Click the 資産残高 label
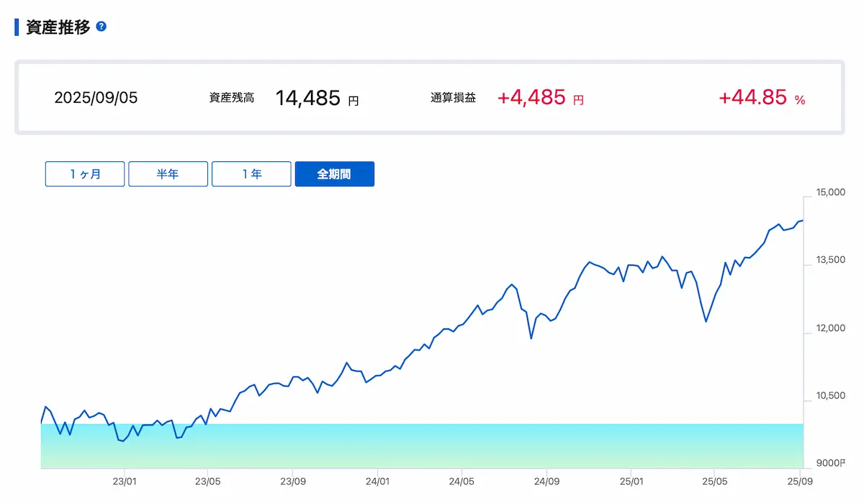The image size is (864, 504). (x=231, y=99)
